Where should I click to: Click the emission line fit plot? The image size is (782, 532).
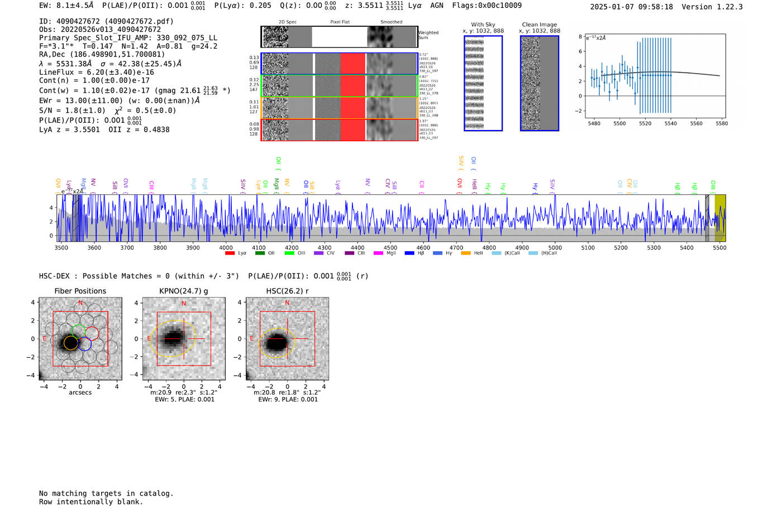[x=655, y=76]
